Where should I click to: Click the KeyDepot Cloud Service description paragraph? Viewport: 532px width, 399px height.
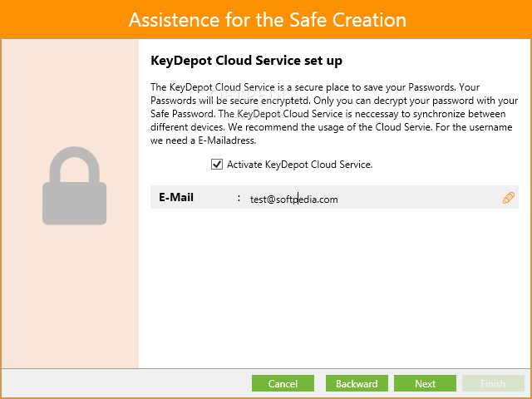click(334, 114)
